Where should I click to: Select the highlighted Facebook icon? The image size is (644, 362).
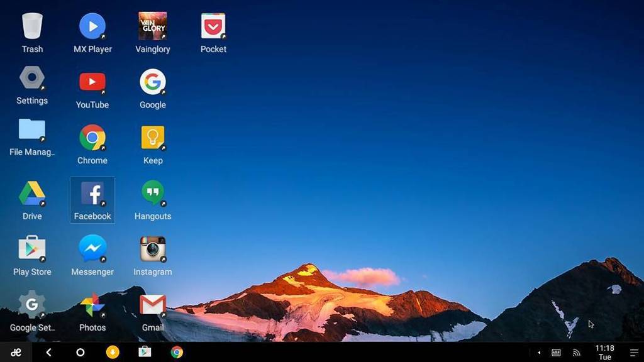(x=92, y=200)
